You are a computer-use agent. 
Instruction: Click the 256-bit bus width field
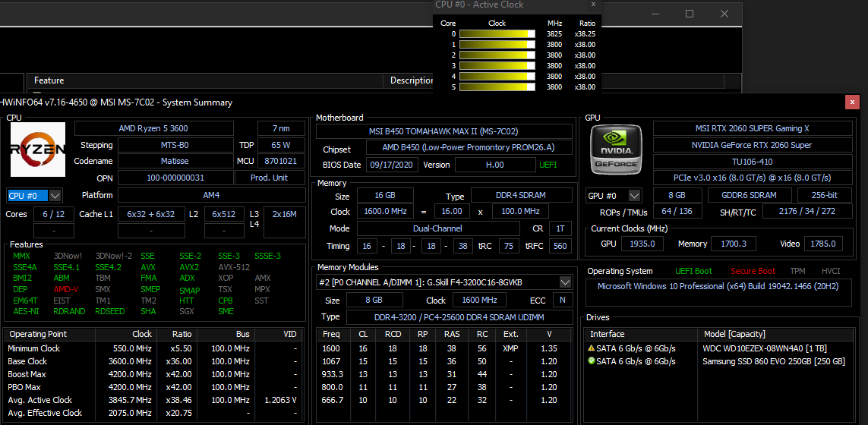(825, 195)
